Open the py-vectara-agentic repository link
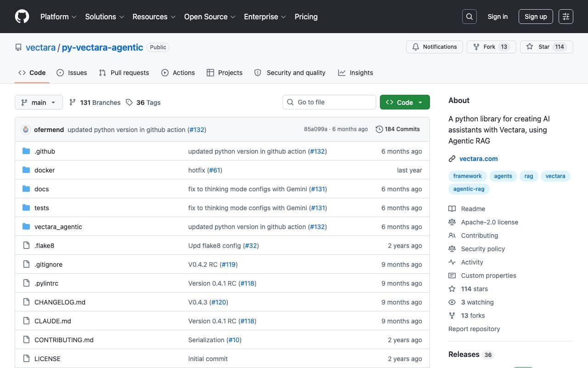Screen dimensions: 588x368 tap(102, 47)
